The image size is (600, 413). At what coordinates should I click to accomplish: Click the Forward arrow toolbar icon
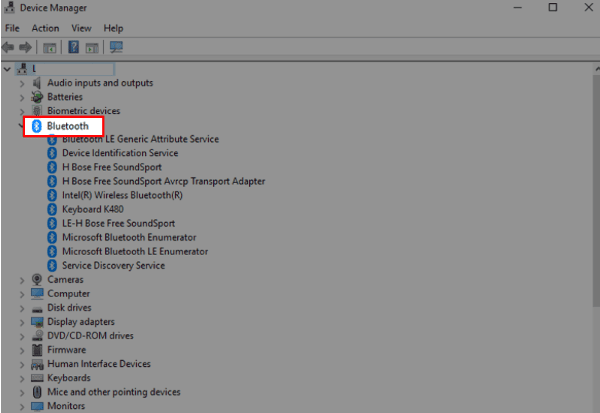[x=25, y=47]
